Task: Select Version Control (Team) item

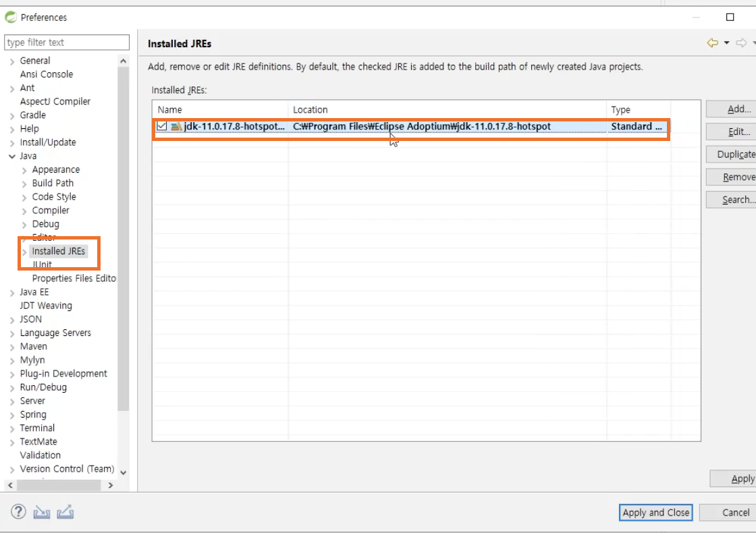Action: 67,468
